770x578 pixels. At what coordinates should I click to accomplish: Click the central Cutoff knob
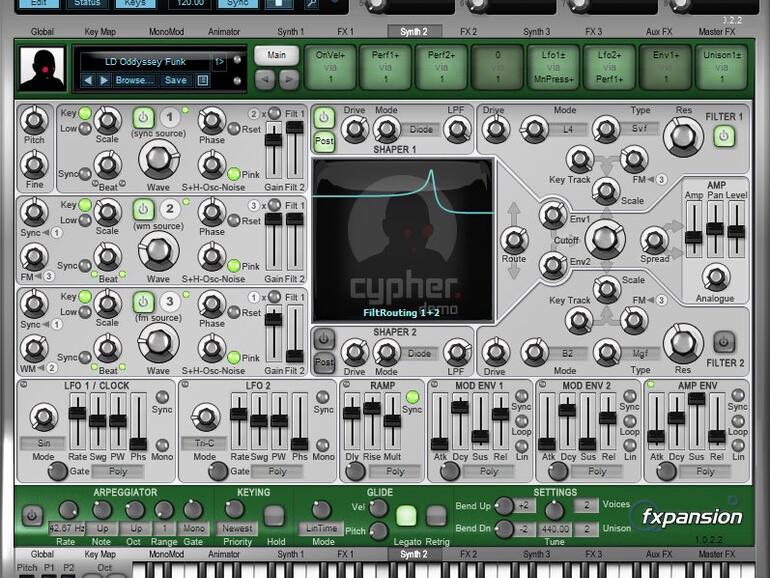[x=605, y=240]
